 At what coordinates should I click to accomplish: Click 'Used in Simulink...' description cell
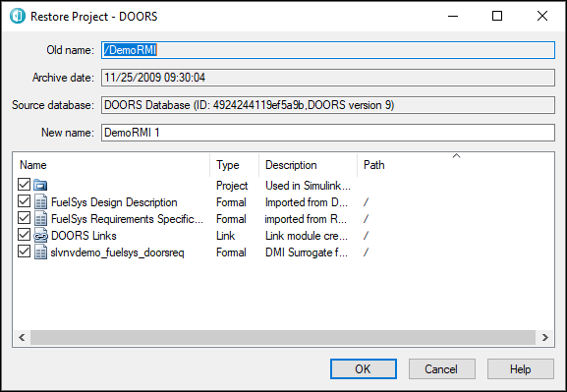point(308,186)
